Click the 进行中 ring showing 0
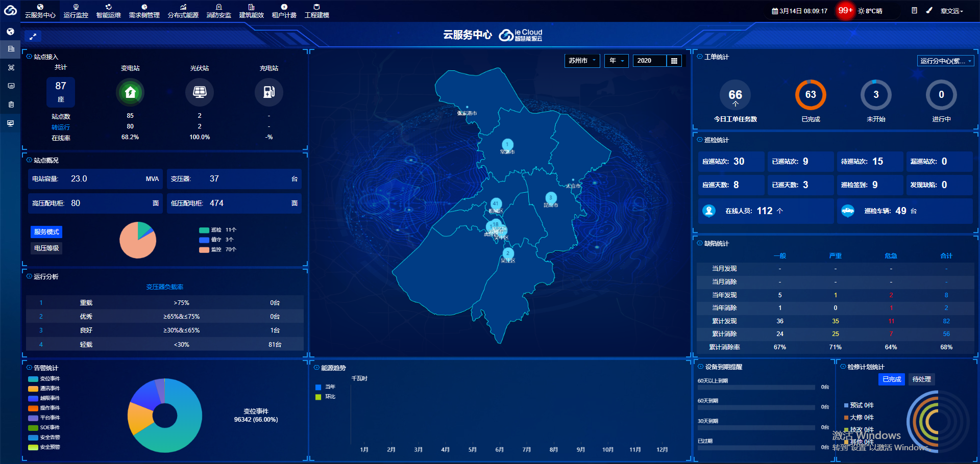The height and width of the screenshot is (464, 980). (941, 95)
